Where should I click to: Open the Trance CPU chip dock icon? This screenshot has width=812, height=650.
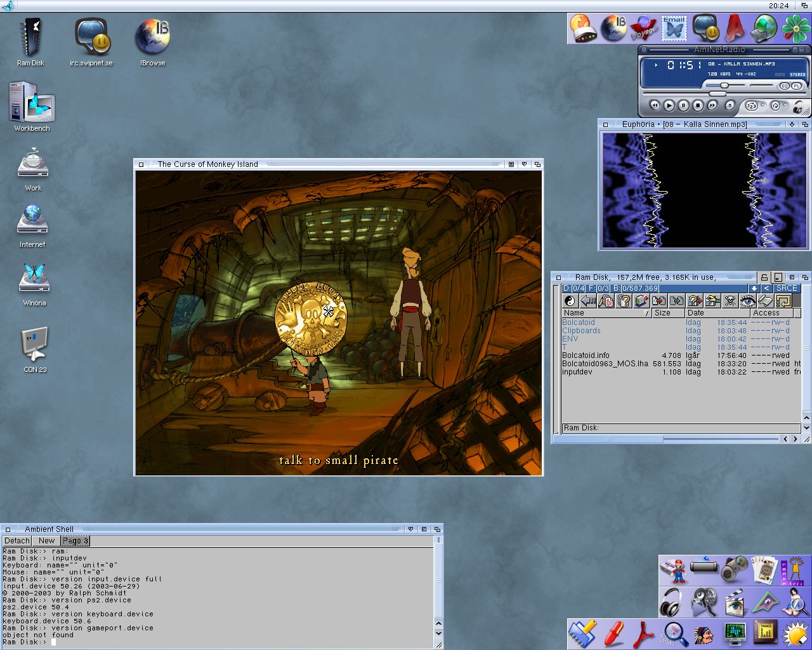click(765, 633)
